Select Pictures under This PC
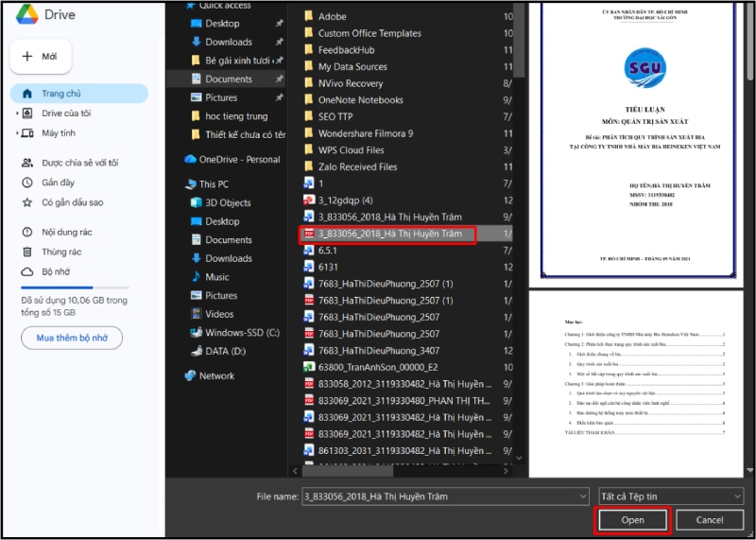 (221, 295)
